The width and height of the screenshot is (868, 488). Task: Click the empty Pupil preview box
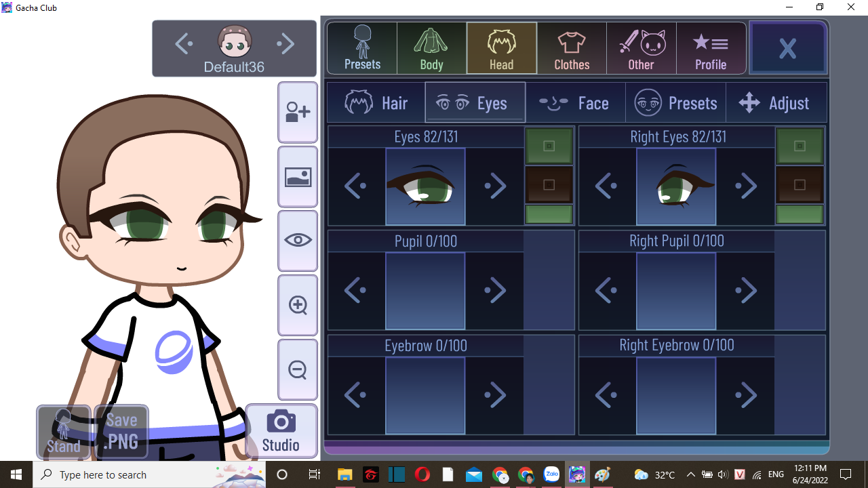click(x=425, y=291)
